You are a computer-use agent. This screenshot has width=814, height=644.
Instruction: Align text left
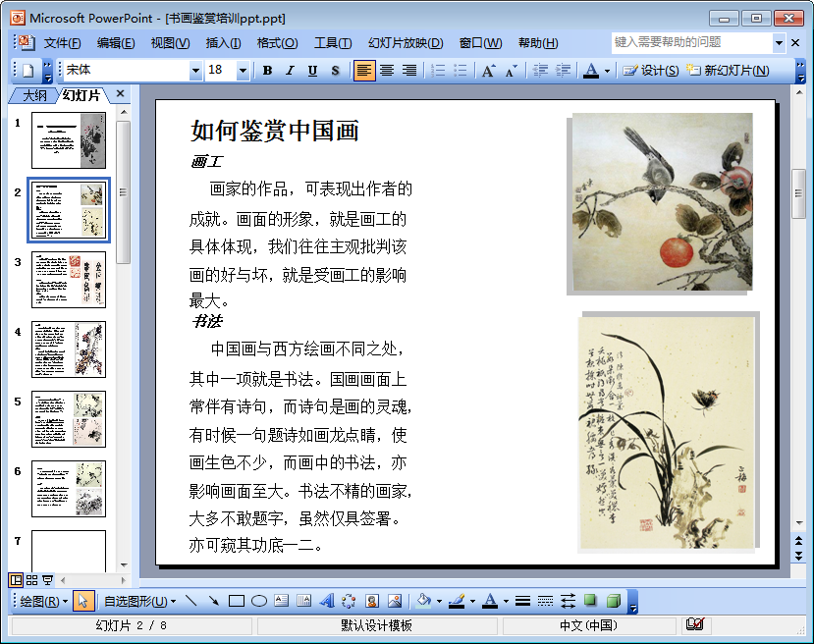pyautogui.click(x=364, y=70)
